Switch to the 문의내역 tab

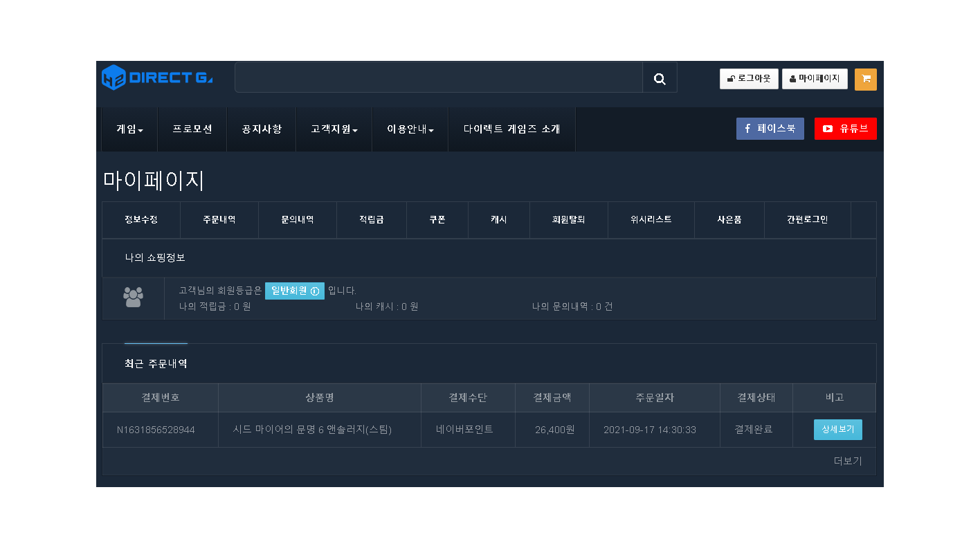[x=298, y=220]
